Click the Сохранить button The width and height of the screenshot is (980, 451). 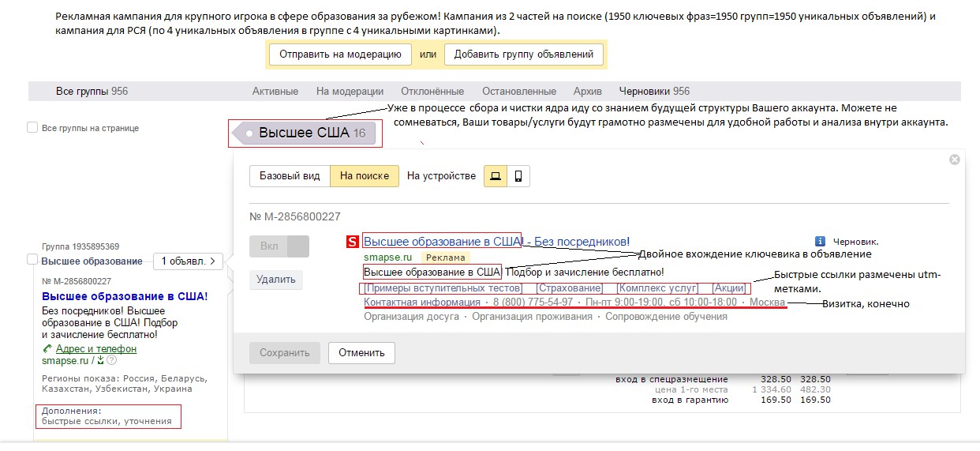[285, 352]
